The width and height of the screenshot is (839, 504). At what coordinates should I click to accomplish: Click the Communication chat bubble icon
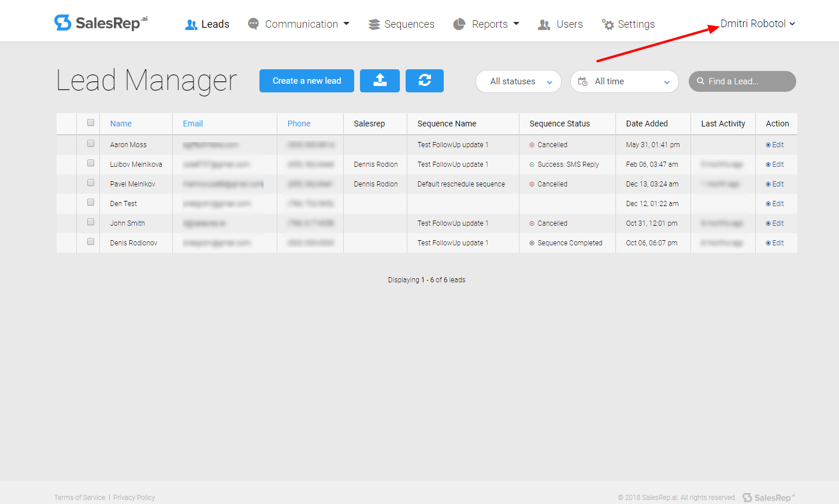point(253,24)
